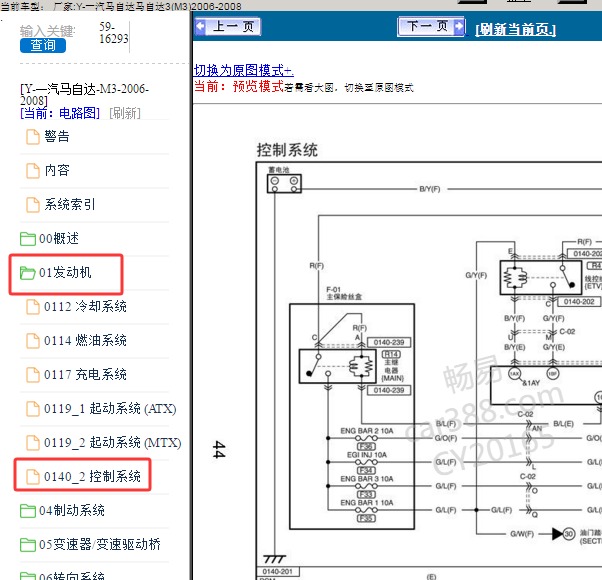Screen dimensions: 602x580
Task: Expand the 04制动系统 folder
Action: (71, 511)
